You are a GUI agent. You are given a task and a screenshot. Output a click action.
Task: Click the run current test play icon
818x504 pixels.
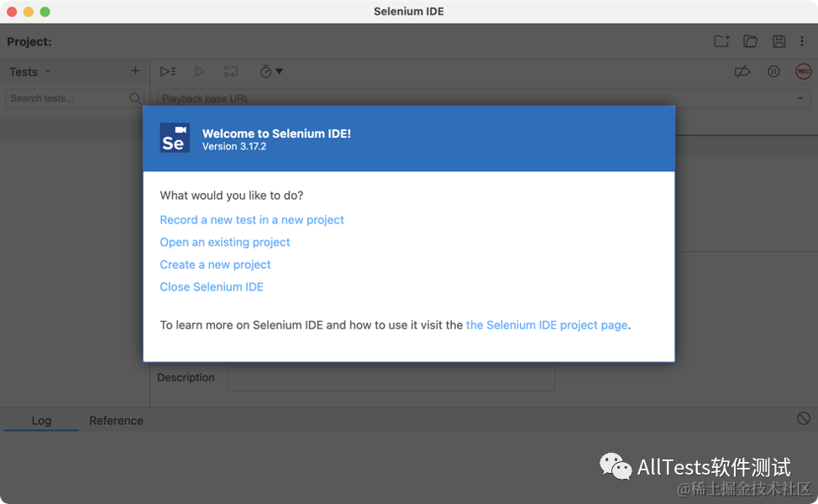(x=199, y=71)
